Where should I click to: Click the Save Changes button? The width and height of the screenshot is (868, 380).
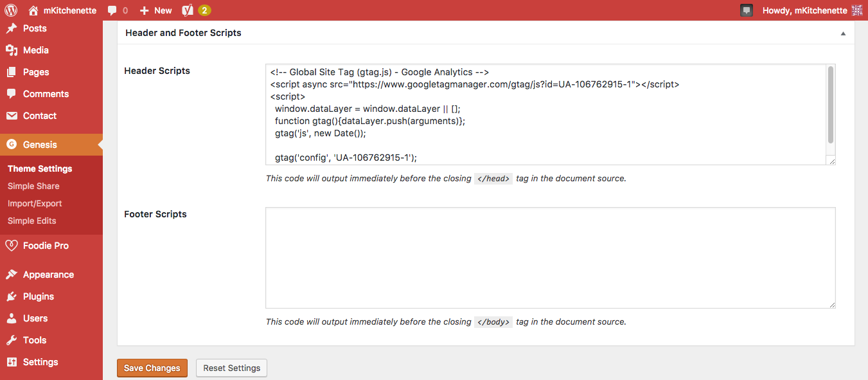(x=152, y=368)
